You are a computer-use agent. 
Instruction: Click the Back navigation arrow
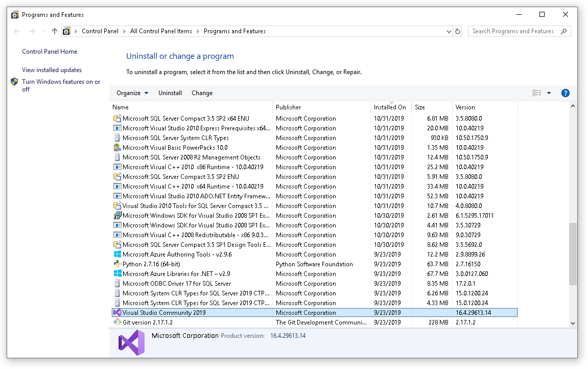click(17, 32)
